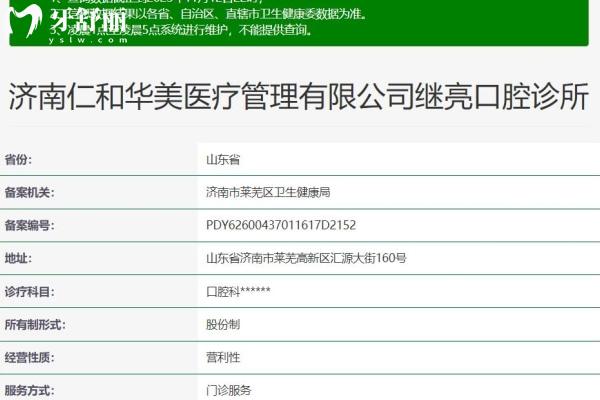Click the 服务方式 label
600x400 pixels.
click(29, 390)
